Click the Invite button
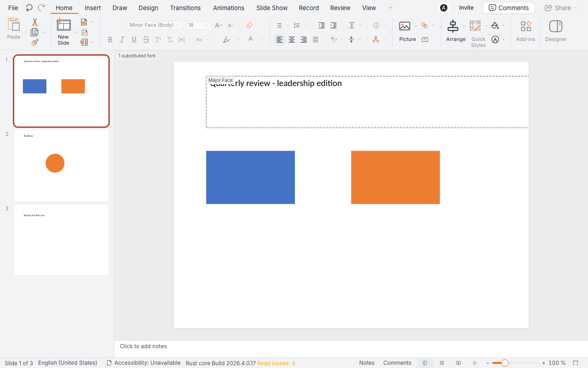The width and height of the screenshot is (588, 368). coord(466,8)
